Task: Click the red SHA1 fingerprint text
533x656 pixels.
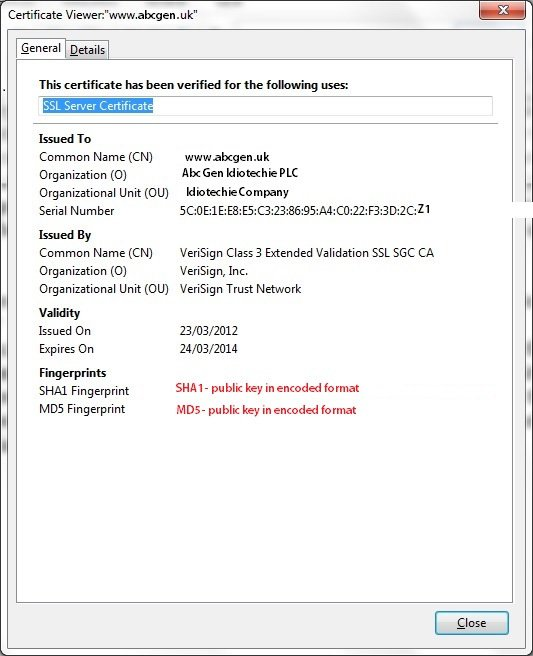Action: 267,388
